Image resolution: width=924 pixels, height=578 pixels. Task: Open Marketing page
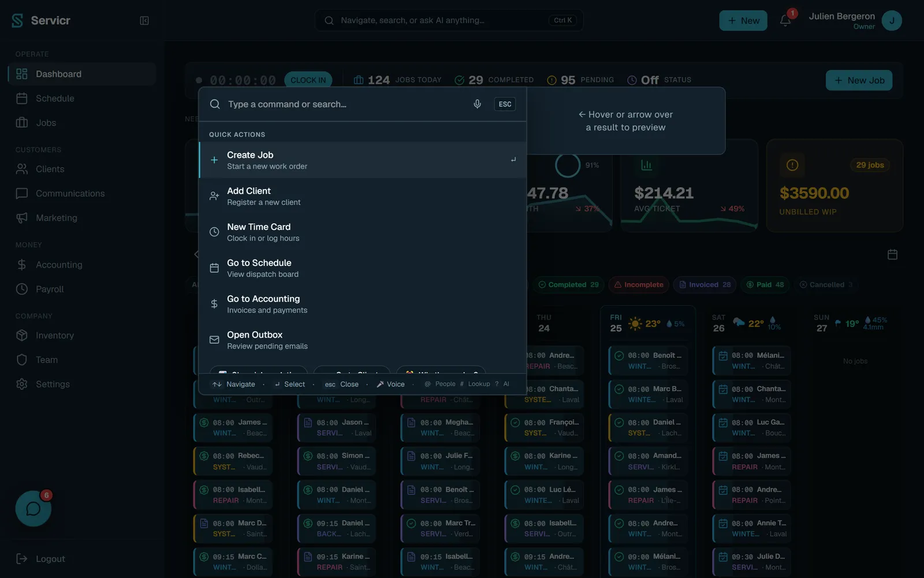tap(82, 217)
